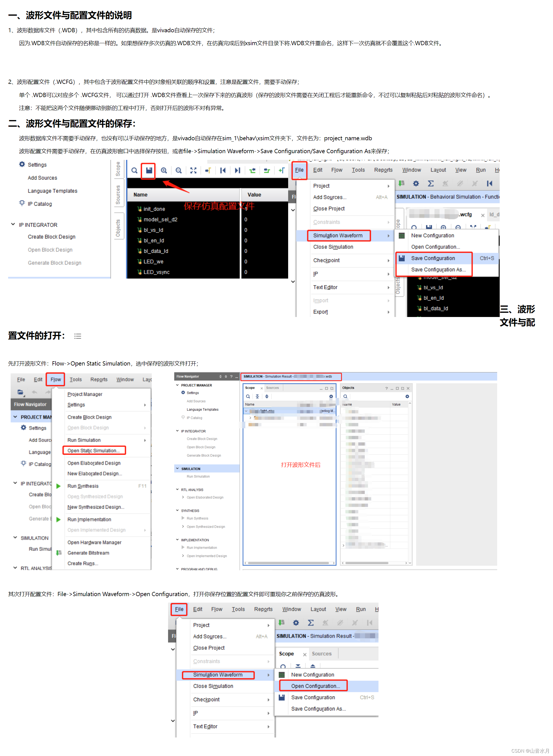The width and height of the screenshot is (553, 756).
Task: Click the Scope panel horizontal scrollbar
Action: click(288, 563)
